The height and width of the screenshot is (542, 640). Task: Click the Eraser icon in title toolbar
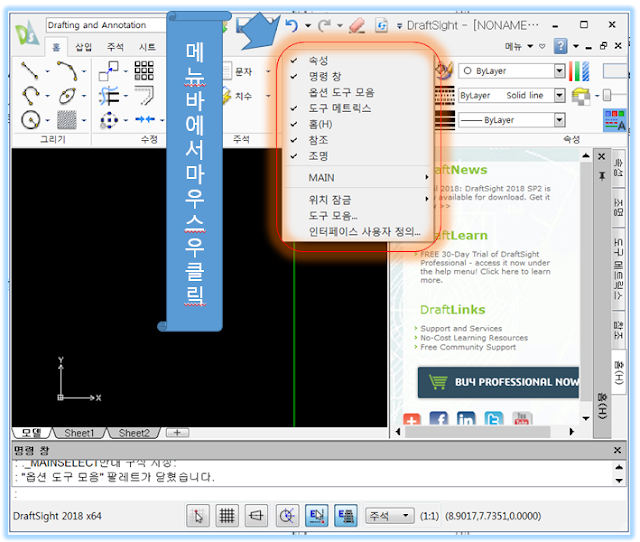tap(357, 25)
